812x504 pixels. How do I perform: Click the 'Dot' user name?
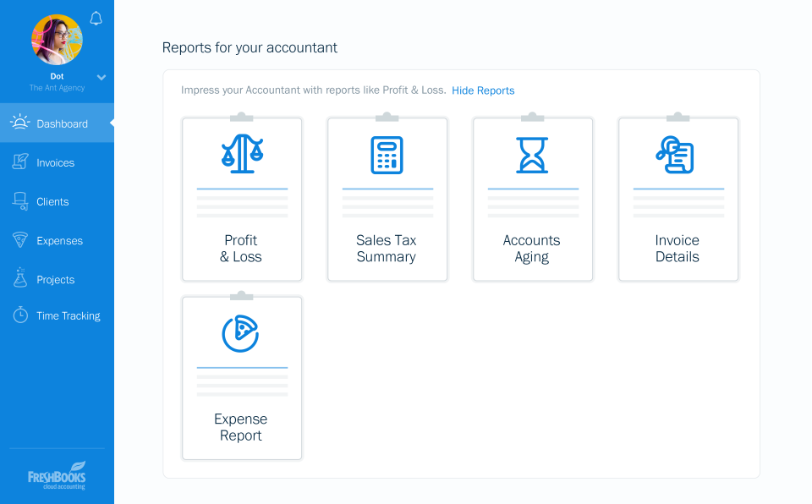(57, 76)
